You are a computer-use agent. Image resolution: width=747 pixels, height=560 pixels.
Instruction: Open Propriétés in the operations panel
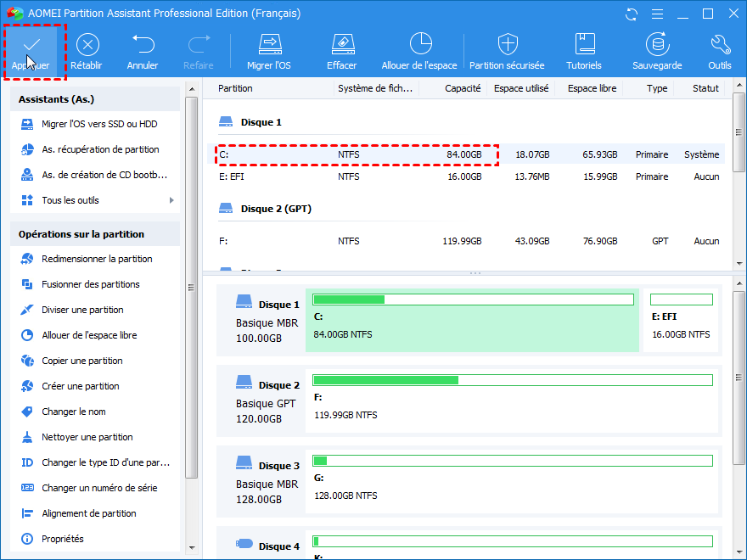tap(62, 539)
